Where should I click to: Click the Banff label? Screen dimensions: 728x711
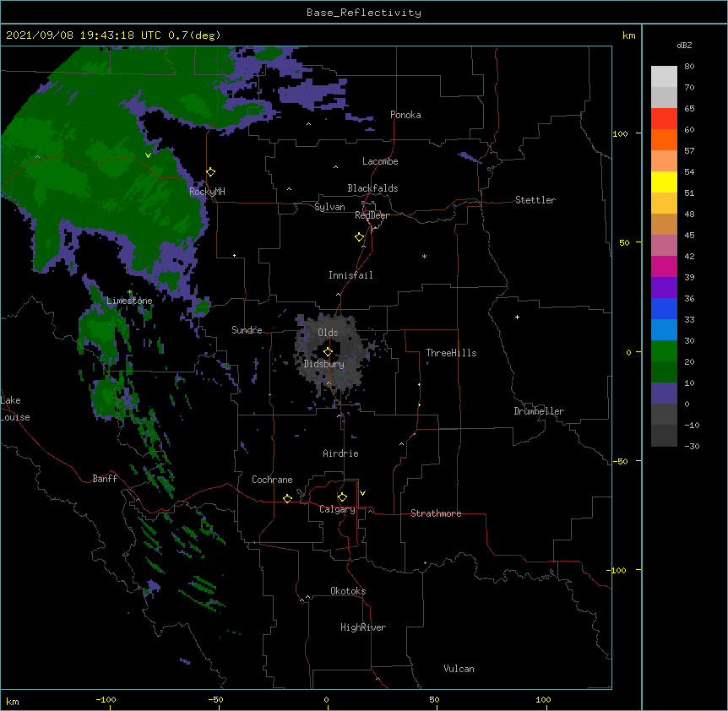(x=105, y=479)
